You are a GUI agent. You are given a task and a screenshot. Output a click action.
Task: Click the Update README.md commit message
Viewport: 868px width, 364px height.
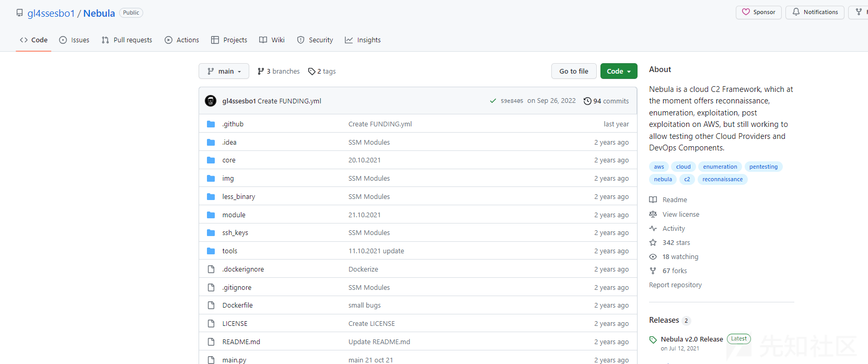379,342
